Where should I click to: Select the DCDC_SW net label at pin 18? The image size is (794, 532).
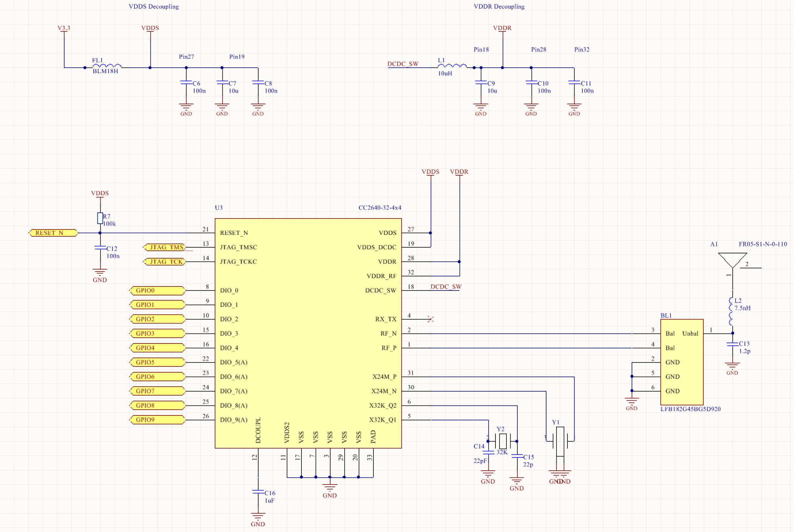click(x=446, y=287)
